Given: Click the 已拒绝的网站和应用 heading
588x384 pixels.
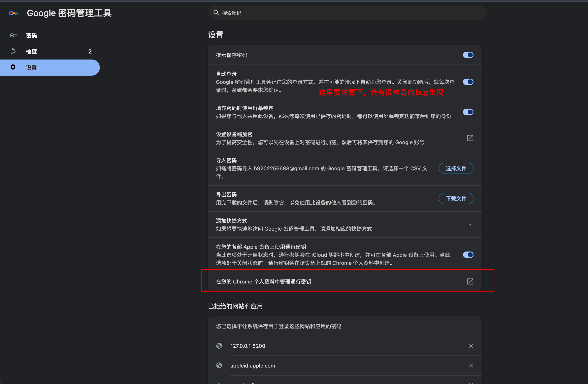Looking at the screenshot, I should [235, 306].
